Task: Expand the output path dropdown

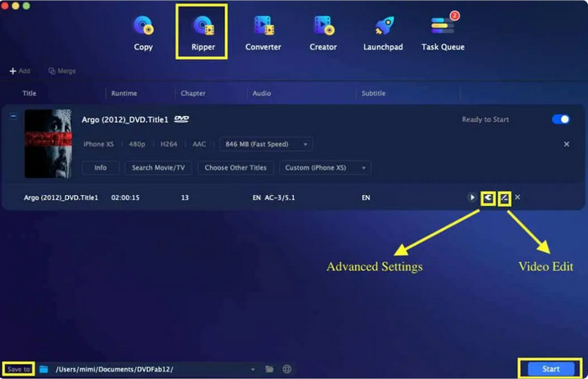Action: tap(253, 370)
